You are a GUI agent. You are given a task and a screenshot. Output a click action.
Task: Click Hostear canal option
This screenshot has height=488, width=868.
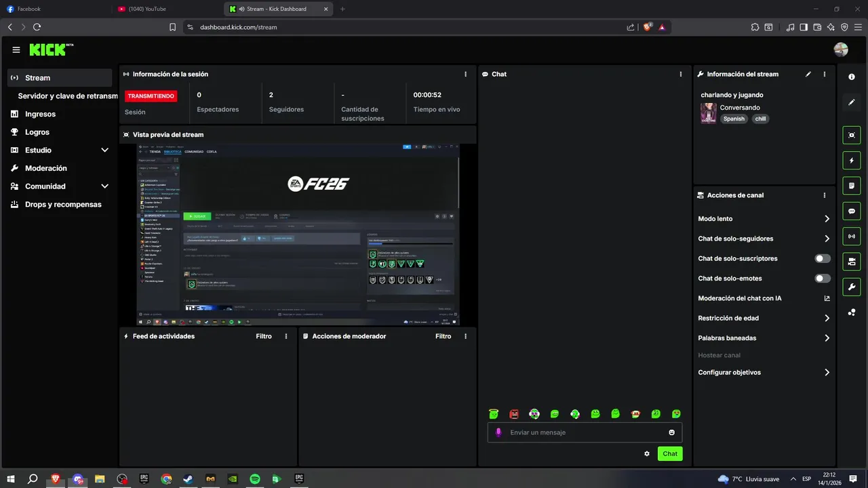click(719, 355)
